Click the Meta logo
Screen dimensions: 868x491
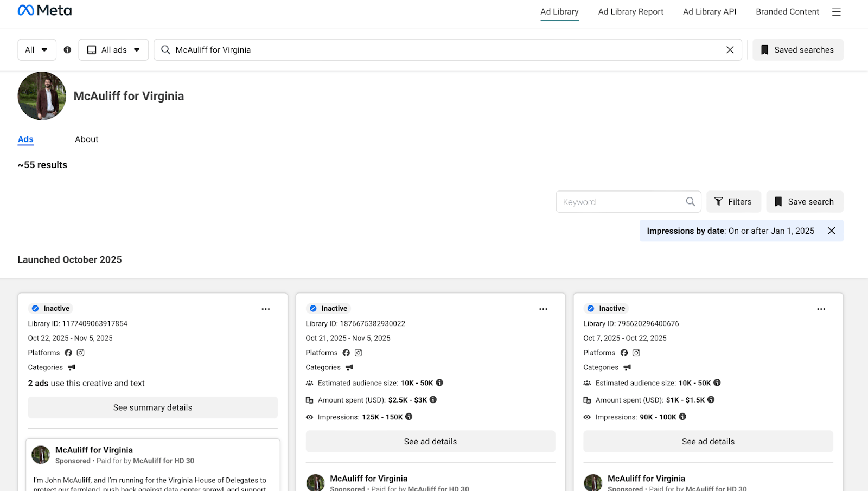44,10
